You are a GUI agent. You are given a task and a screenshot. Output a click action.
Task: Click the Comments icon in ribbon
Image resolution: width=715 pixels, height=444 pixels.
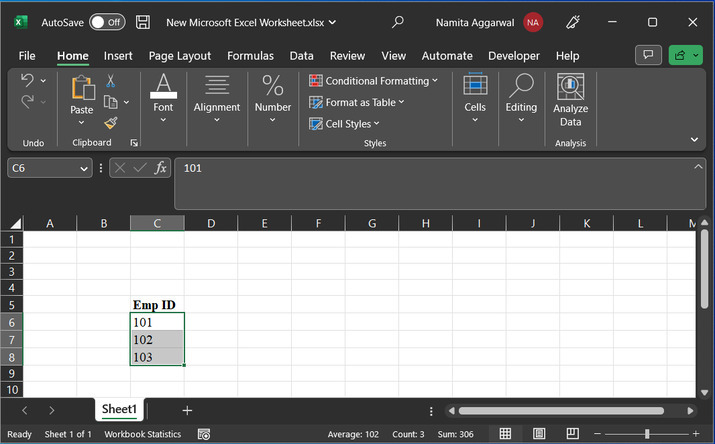(649, 56)
